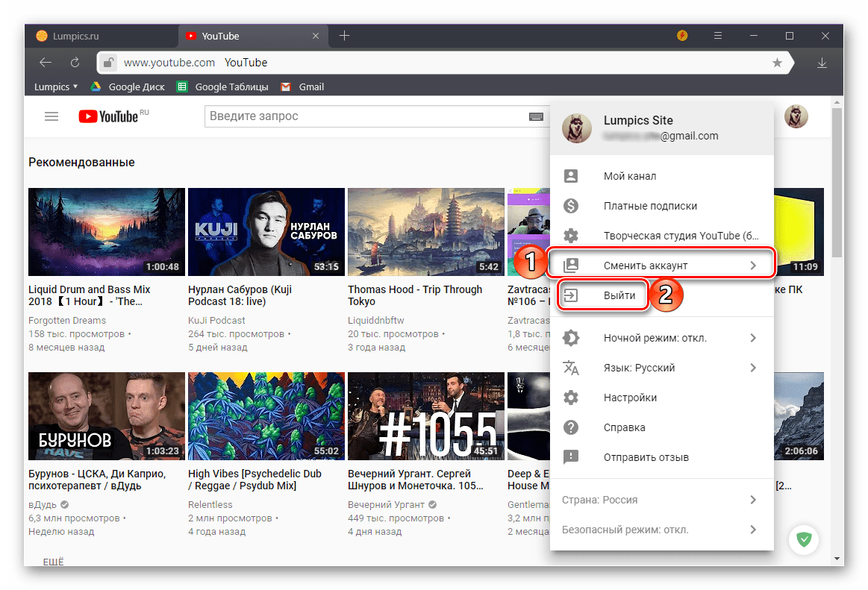Open the Нурлан Сабуров video thumbnail
Viewport: 868px width, 590px height.
(266, 232)
